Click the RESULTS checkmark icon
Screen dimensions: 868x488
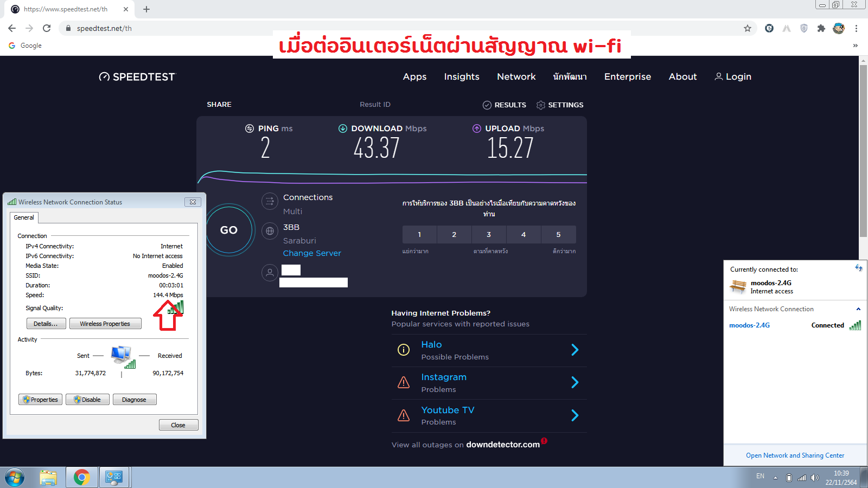(487, 105)
